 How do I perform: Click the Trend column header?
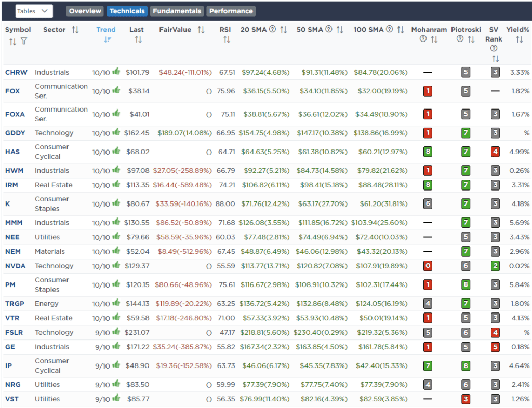[106, 30]
